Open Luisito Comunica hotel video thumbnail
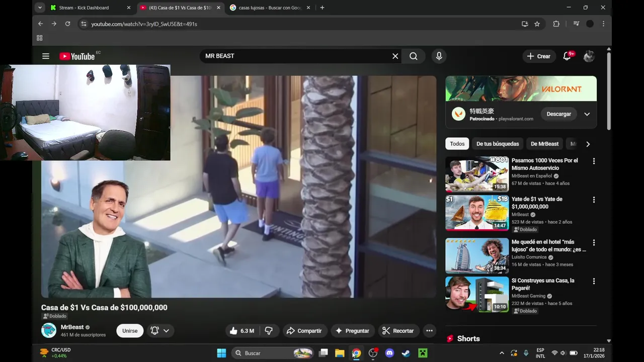 [x=477, y=255]
